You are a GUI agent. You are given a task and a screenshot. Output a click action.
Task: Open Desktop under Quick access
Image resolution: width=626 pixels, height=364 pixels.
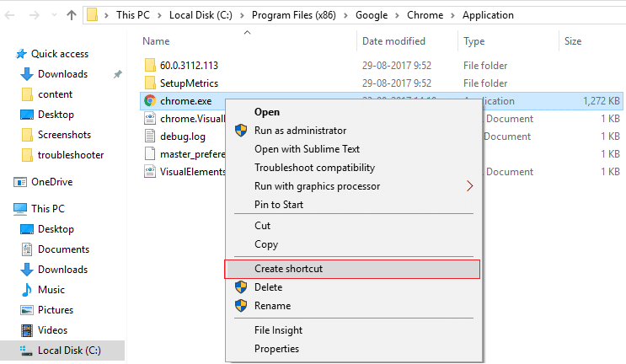56,115
